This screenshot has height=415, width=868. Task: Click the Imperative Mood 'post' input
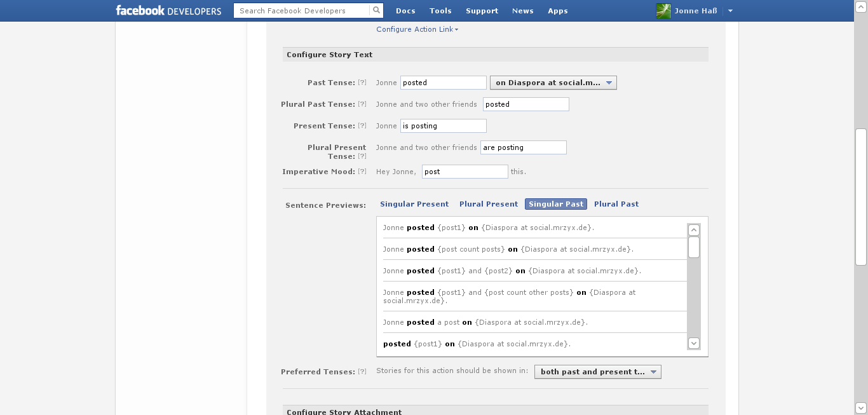tap(465, 172)
